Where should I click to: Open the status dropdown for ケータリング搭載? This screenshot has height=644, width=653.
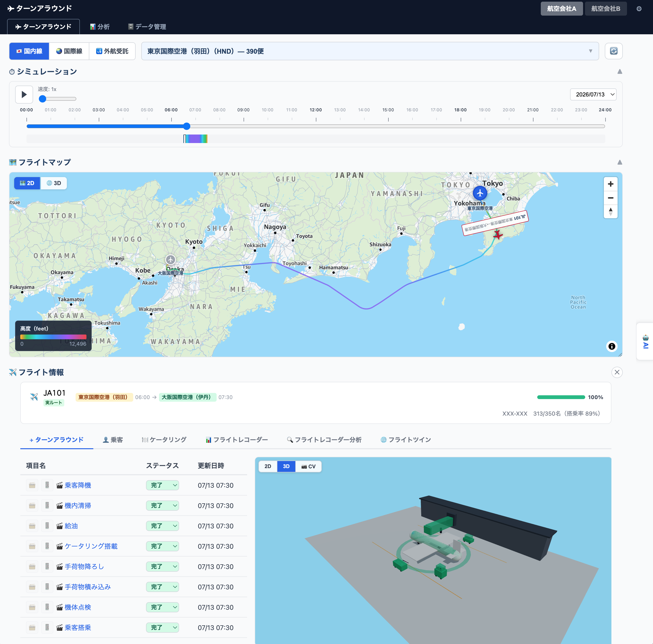pyautogui.click(x=163, y=546)
